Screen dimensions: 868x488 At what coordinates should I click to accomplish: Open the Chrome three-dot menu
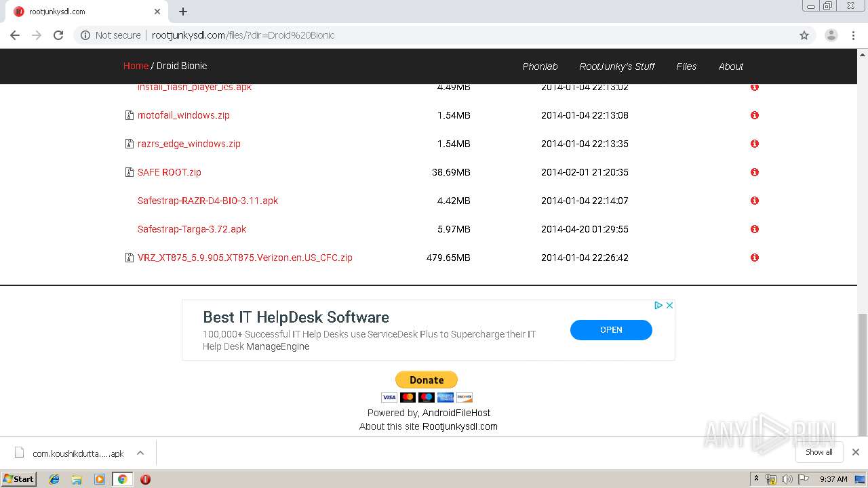point(854,35)
